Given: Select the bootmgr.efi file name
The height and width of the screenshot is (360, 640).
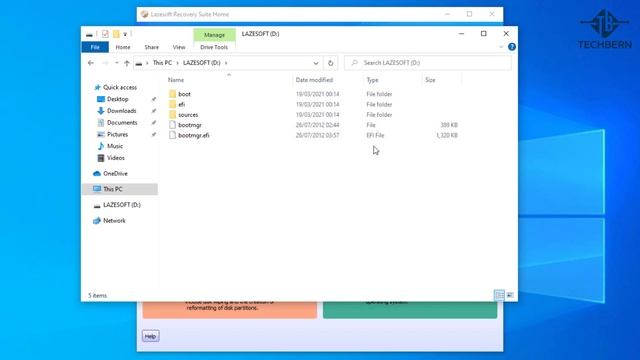Looking at the screenshot, I should point(194,136).
